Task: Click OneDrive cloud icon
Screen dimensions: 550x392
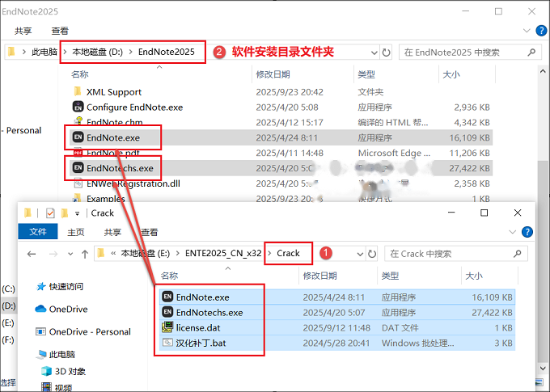Action: pos(40,309)
